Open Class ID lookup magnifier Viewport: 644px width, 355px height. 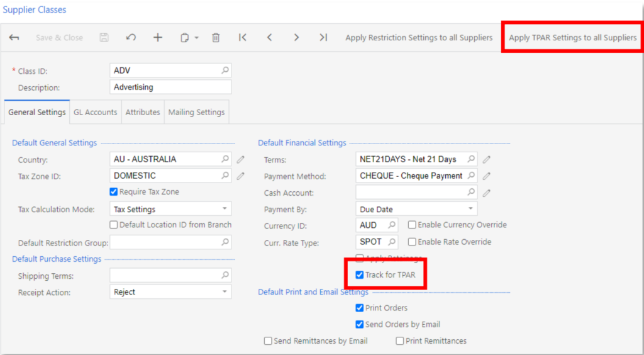tap(225, 70)
